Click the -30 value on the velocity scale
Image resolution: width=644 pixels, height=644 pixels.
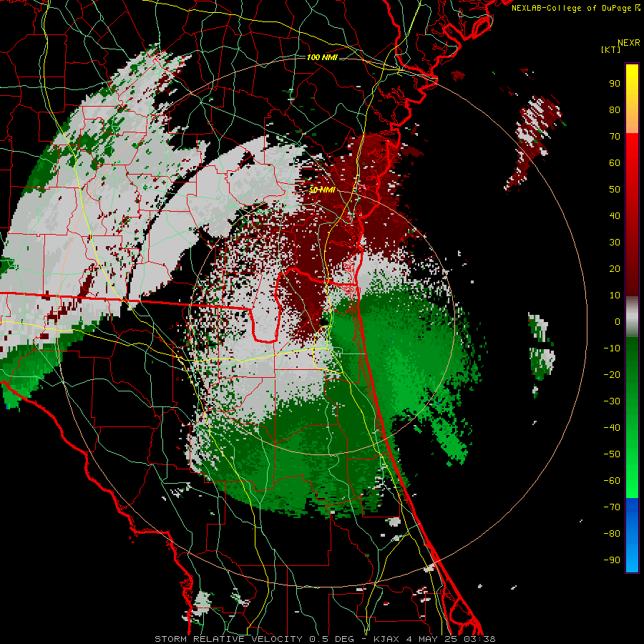pyautogui.click(x=612, y=401)
